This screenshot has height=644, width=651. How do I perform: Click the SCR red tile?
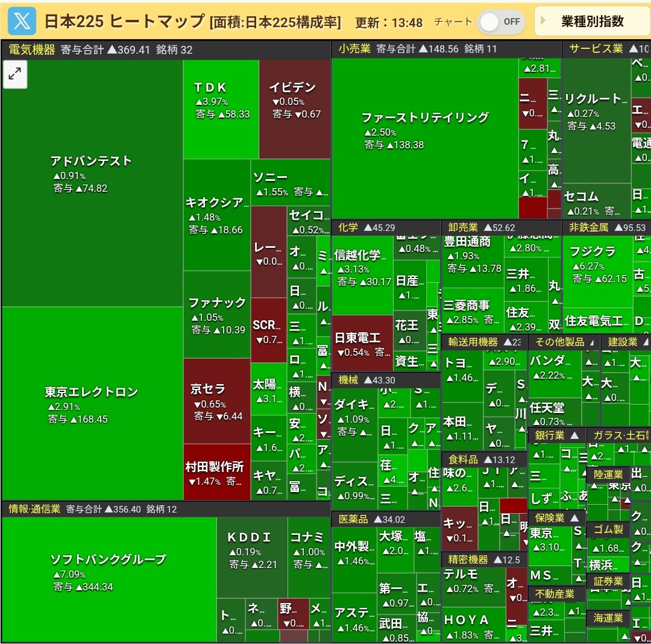268,330
